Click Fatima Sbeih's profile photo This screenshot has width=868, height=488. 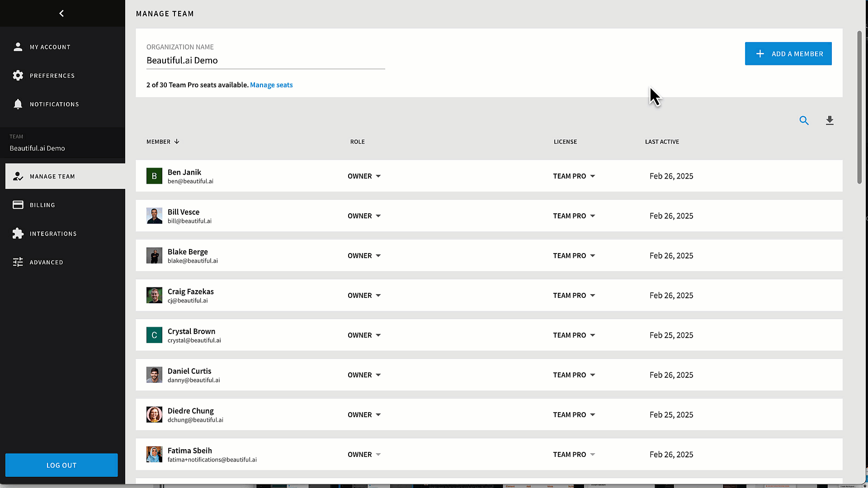coord(154,454)
